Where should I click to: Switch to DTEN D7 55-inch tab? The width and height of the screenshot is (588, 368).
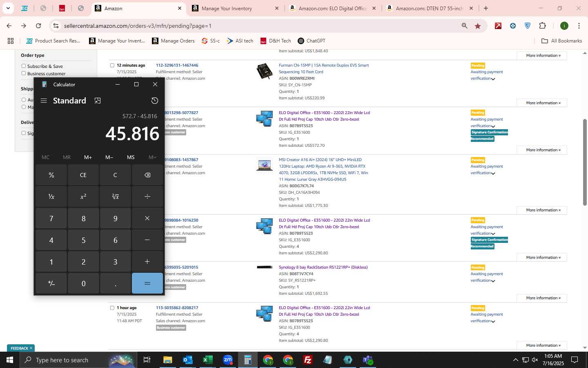(x=430, y=8)
